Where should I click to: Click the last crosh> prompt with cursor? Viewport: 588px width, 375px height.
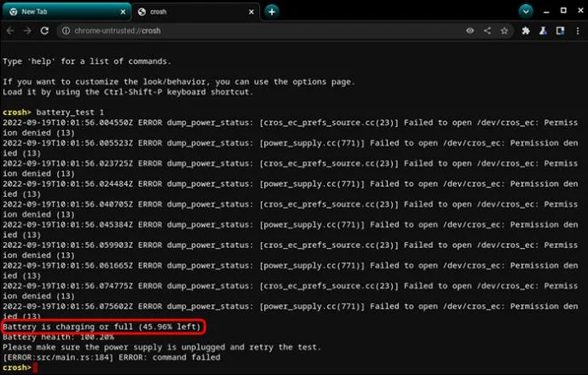click(x=20, y=367)
